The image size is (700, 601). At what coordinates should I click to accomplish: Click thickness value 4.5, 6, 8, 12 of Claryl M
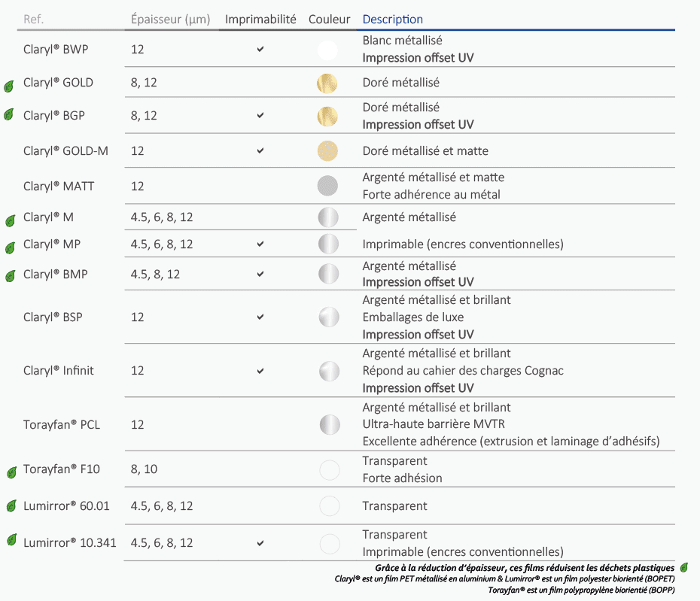162,217
